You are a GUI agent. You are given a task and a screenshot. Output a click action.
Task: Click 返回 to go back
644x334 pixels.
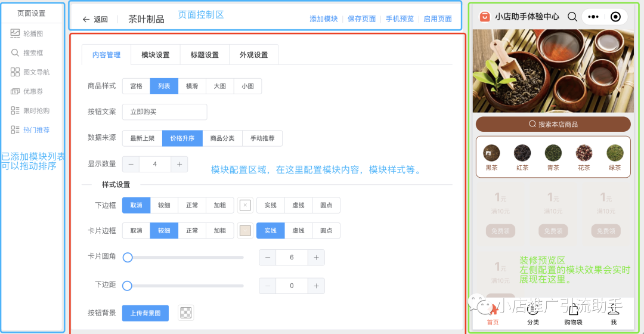coord(101,19)
